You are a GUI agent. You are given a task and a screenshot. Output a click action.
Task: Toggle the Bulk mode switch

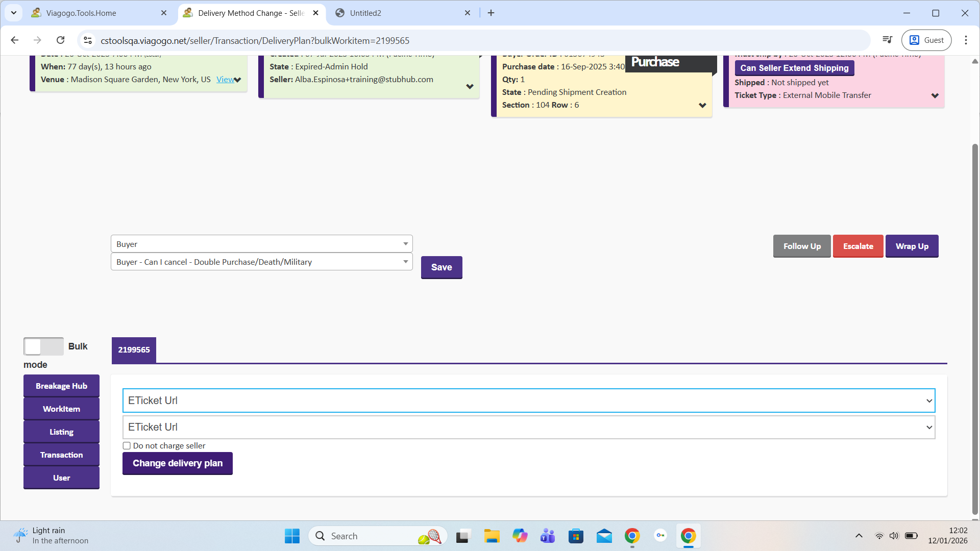pyautogui.click(x=43, y=346)
